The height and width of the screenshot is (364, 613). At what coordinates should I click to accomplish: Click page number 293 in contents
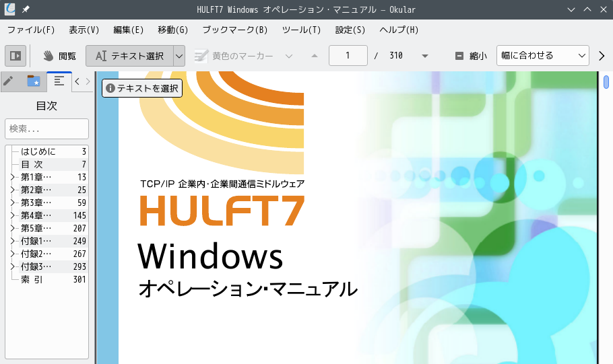[79, 266]
